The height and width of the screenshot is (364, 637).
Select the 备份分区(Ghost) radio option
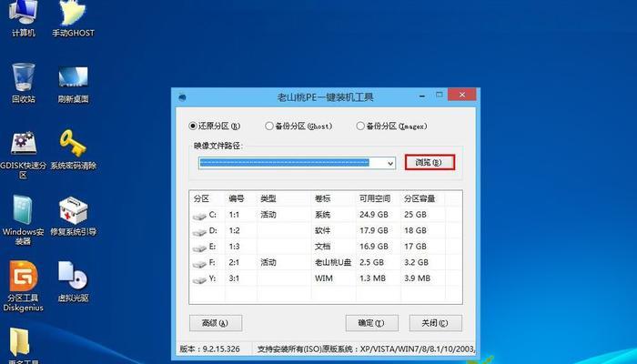[298, 126]
